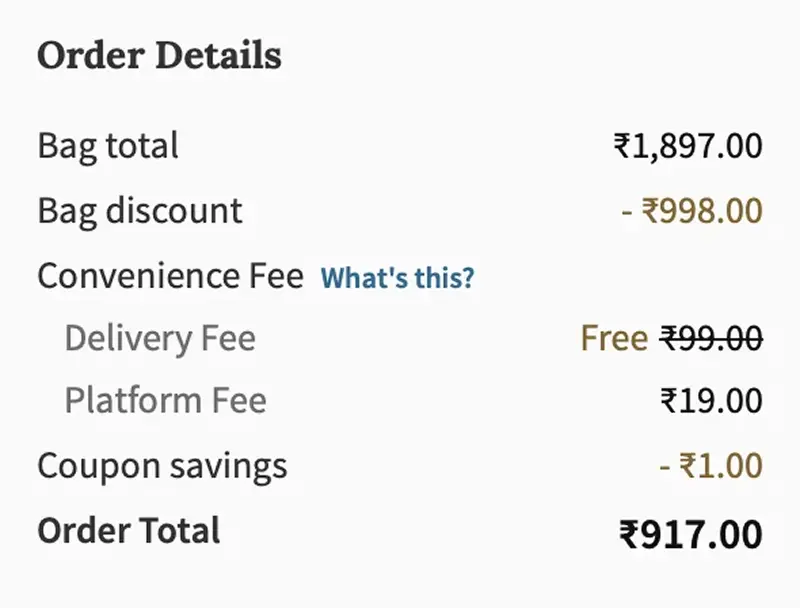800x609 pixels.
Task: Open the "What's this?" link beside Convenience Fee
Action: coord(397,278)
